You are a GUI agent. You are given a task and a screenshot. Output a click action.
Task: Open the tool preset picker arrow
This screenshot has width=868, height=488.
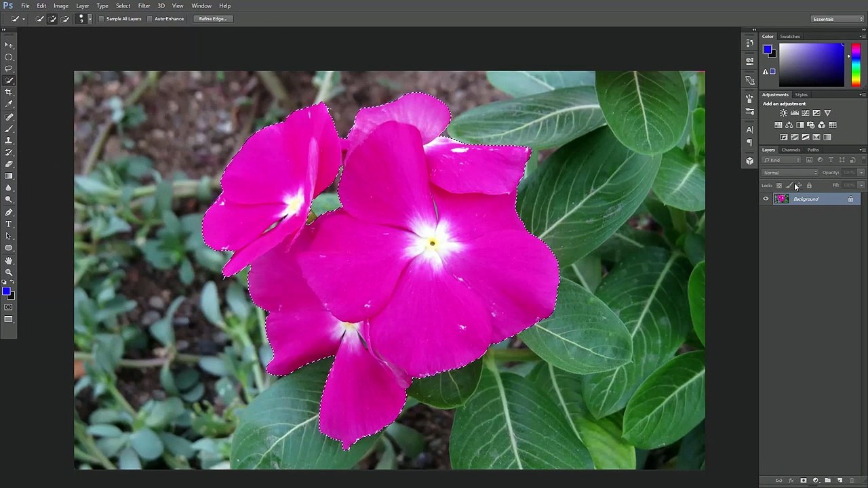(24, 18)
